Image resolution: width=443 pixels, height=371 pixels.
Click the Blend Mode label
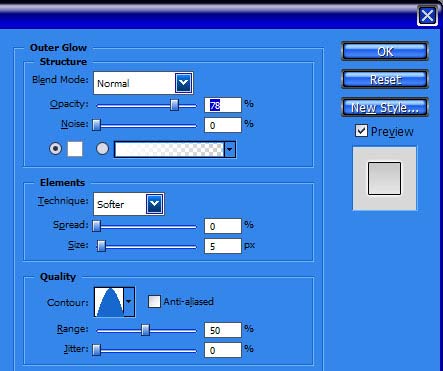coord(60,80)
